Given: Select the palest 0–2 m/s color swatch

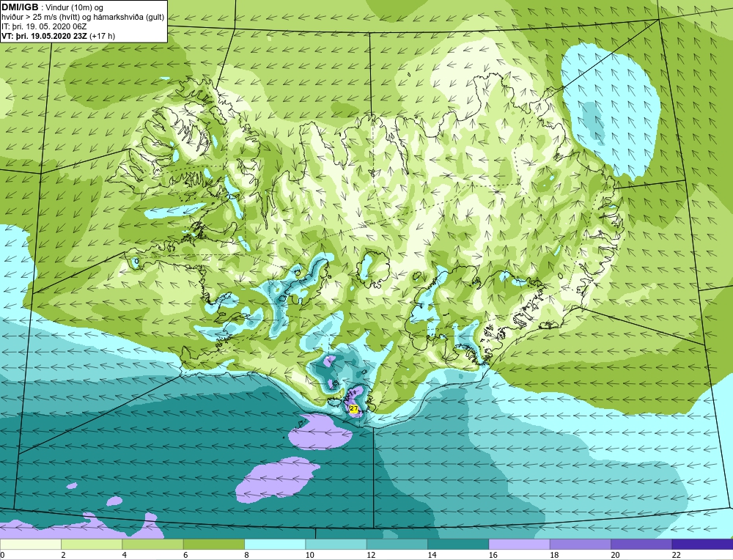Looking at the screenshot, I should (x=30, y=544).
